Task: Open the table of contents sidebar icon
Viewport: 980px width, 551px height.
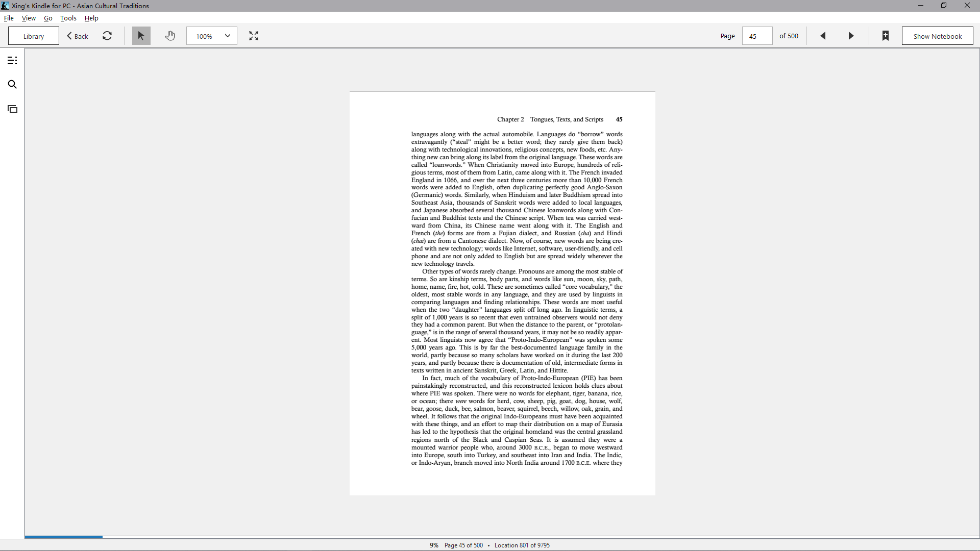Action: [x=12, y=60]
